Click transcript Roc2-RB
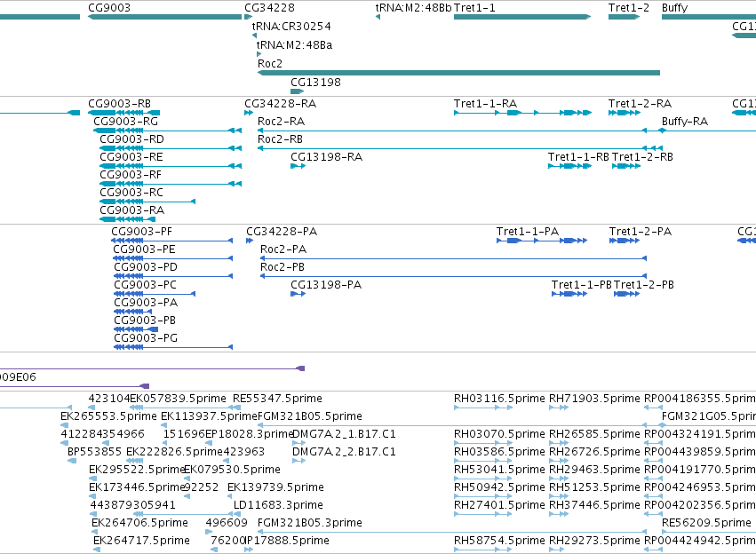 [x=280, y=139]
